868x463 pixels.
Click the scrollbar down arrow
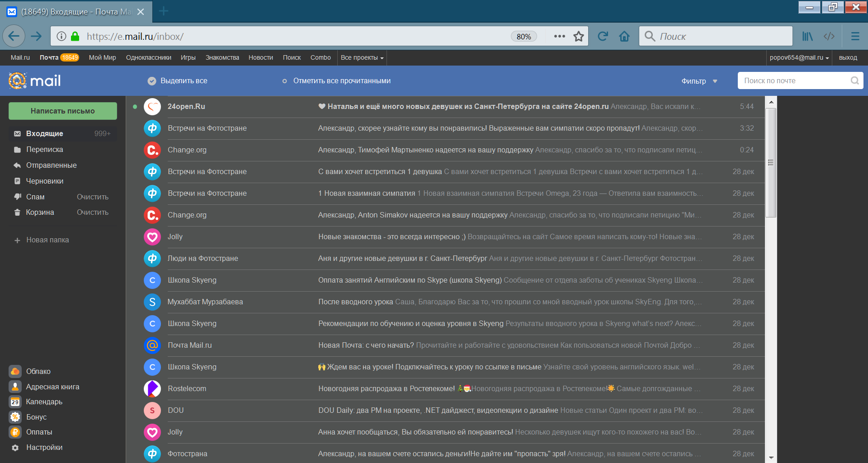(771, 458)
